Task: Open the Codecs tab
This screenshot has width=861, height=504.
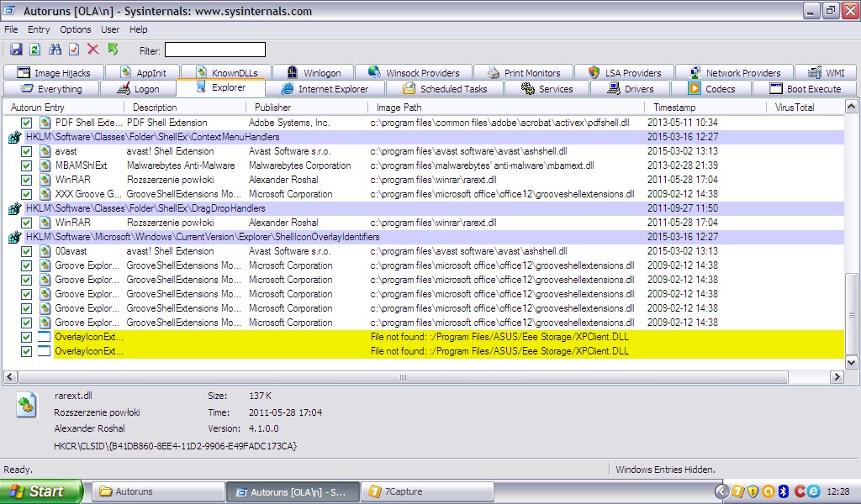Action: click(x=711, y=89)
